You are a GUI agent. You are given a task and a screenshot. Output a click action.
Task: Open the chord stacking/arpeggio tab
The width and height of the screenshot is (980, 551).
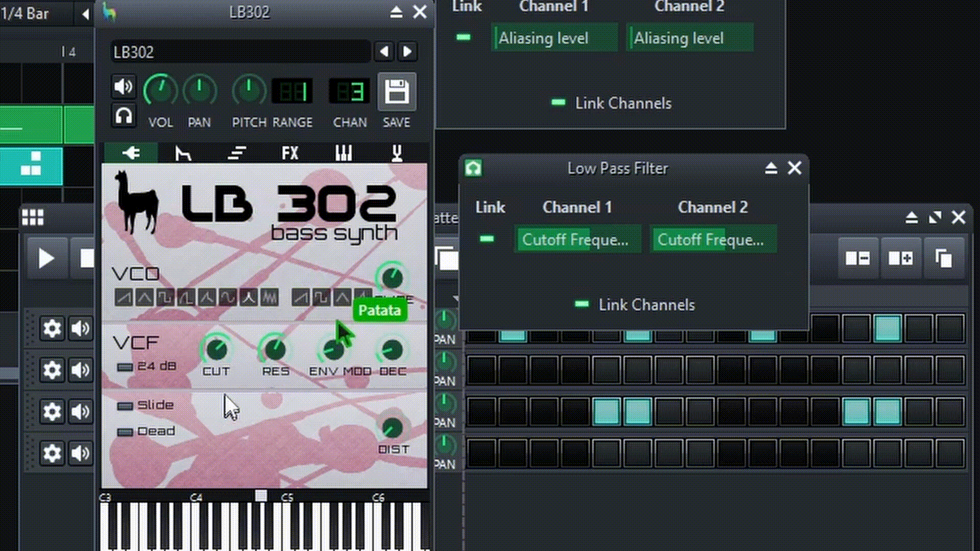pyautogui.click(x=237, y=153)
